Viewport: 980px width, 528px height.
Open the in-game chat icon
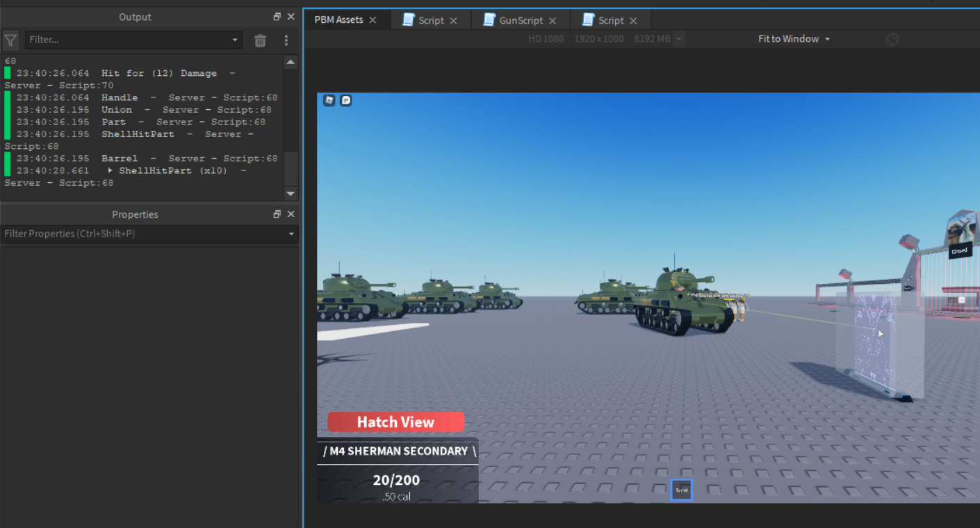(345, 100)
